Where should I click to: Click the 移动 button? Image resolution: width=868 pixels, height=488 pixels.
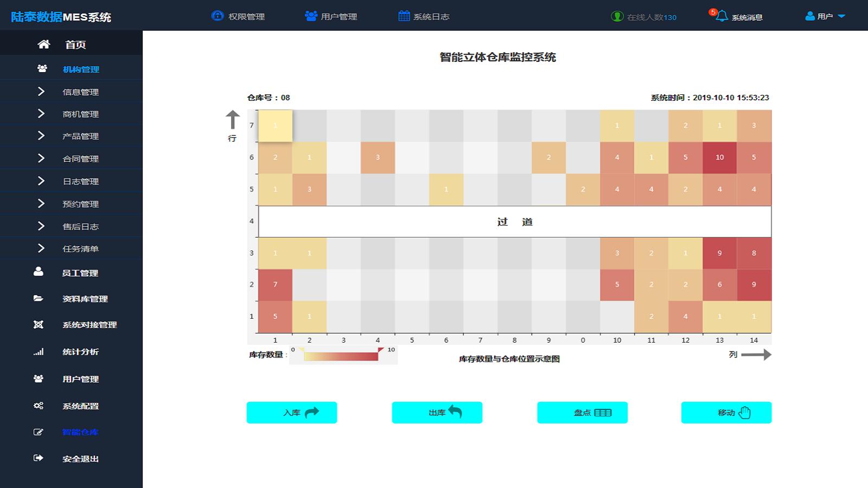click(726, 413)
